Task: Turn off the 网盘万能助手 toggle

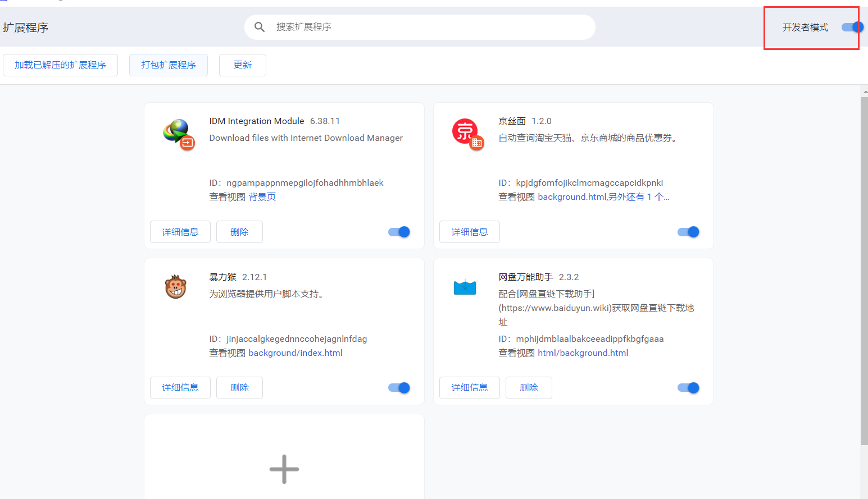Action: [x=688, y=388]
